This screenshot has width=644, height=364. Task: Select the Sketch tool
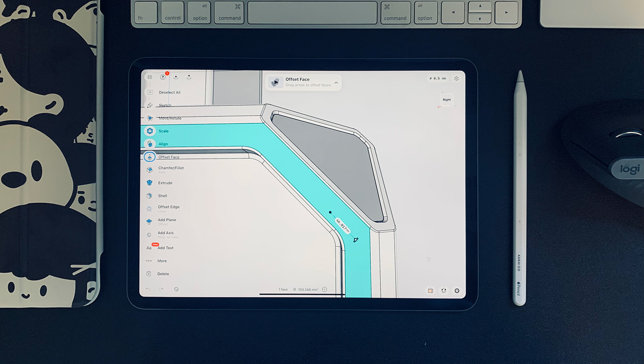164,105
